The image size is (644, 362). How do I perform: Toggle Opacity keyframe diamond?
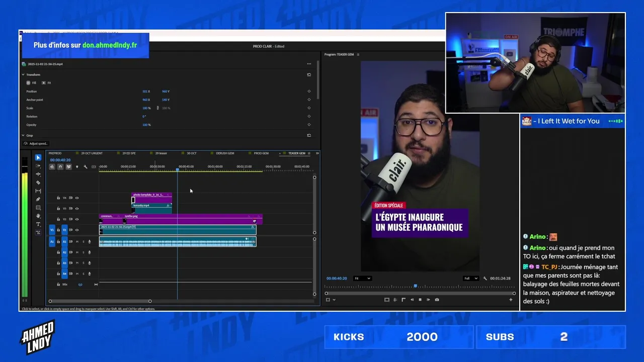point(309,125)
